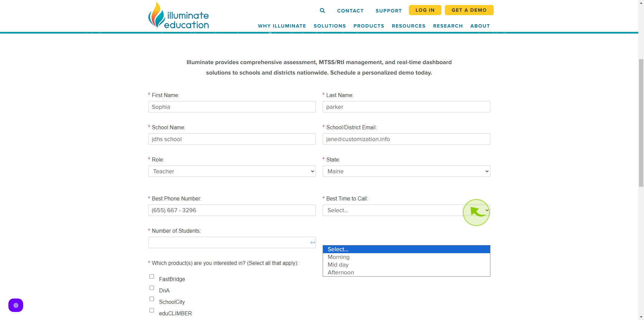Choose the highlighted Select... option in list
Image resolution: width=644 pixels, height=320 pixels.
click(407, 249)
